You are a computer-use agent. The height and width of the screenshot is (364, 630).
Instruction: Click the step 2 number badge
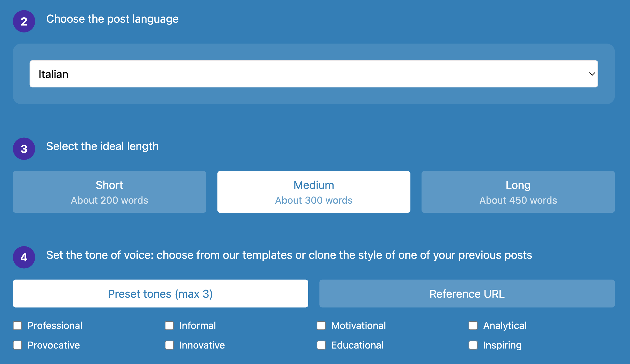(x=24, y=21)
